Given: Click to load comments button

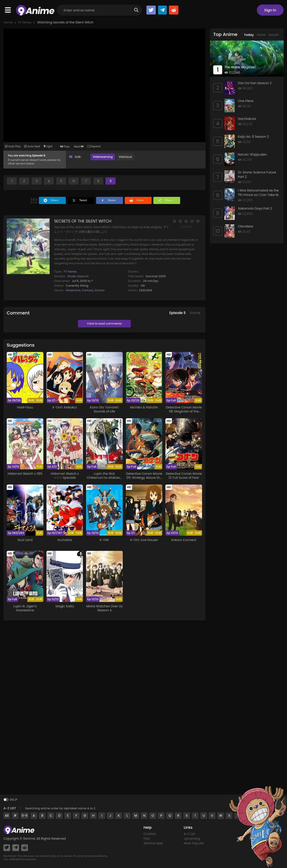Looking at the screenshot, I should point(104,323).
